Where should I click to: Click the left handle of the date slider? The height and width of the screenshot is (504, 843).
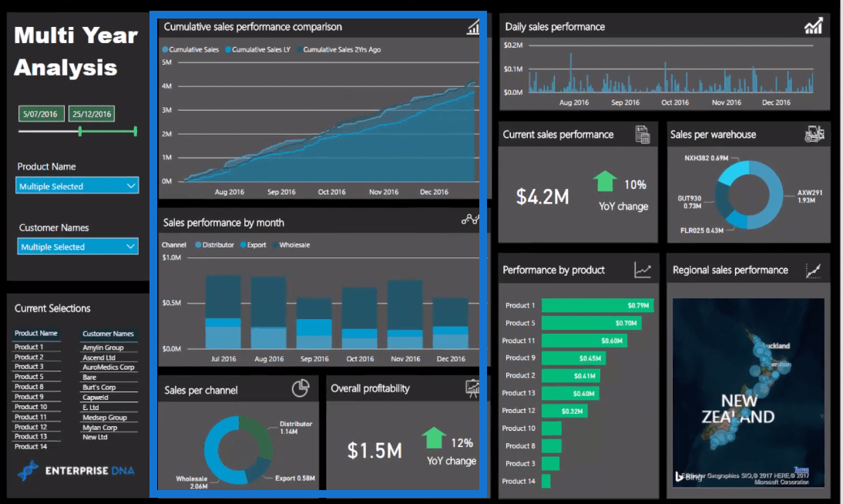point(80,131)
